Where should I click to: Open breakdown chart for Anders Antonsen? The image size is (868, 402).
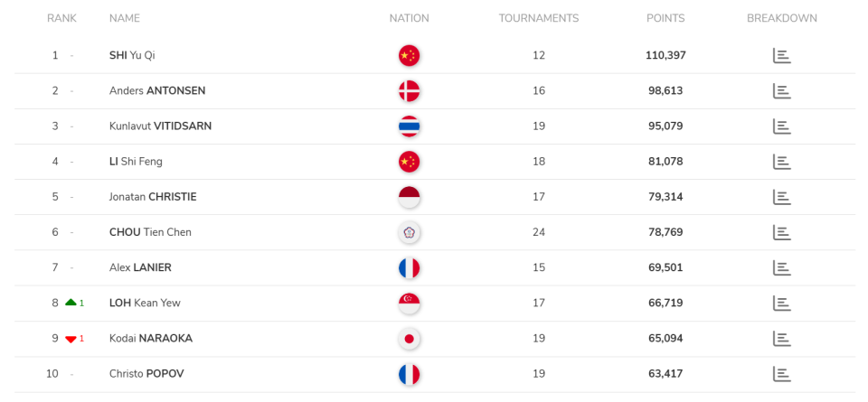coord(782,91)
